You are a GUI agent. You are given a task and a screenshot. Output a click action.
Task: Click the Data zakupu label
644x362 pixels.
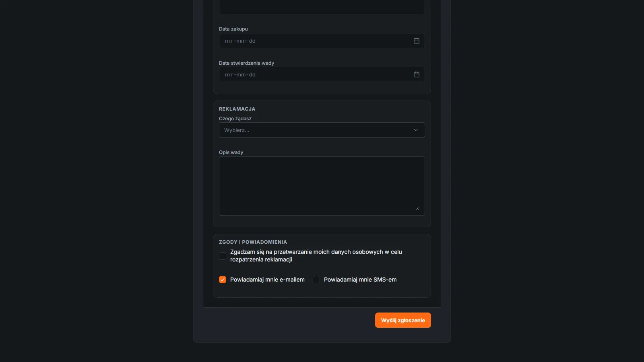click(x=233, y=29)
